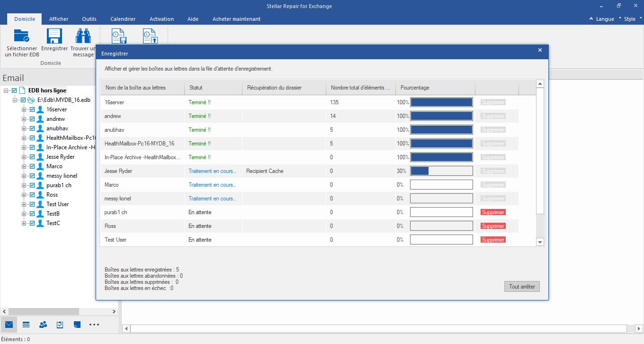The height and width of the screenshot is (344, 644).
Task: Click Pourcentage column header
Action: (x=436, y=88)
